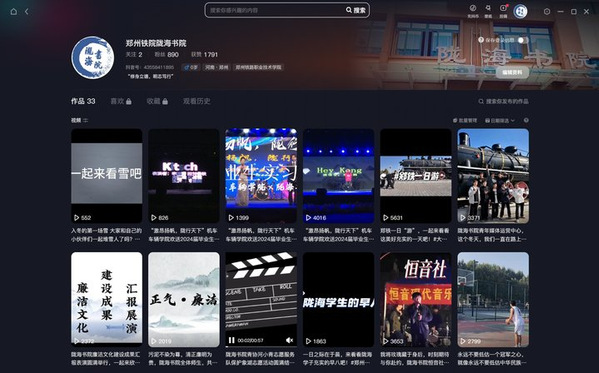Viewport: 599px width, 373px height.
Task: Open the 一起来看雪吧 video thumbnail
Action: point(107,176)
